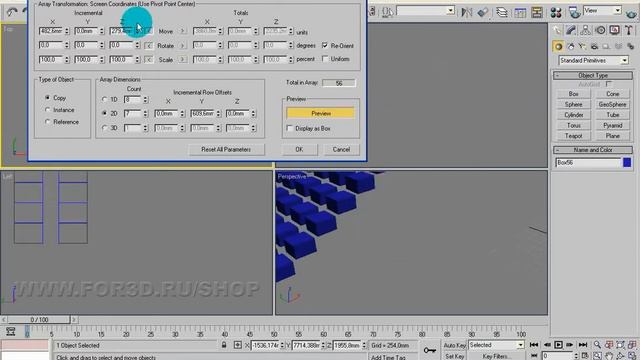Select the Geometry category icon
The image size is (640, 360).
click(558, 47)
